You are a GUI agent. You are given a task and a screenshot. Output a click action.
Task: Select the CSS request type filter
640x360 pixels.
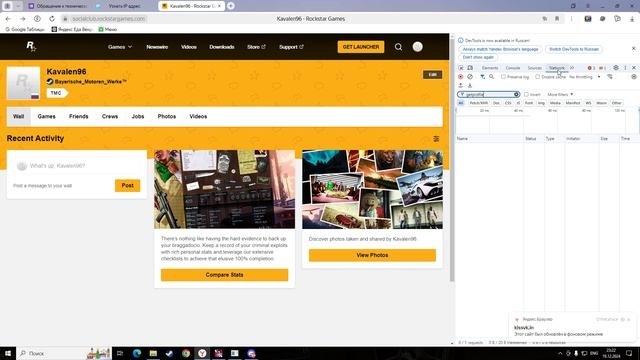508,103
